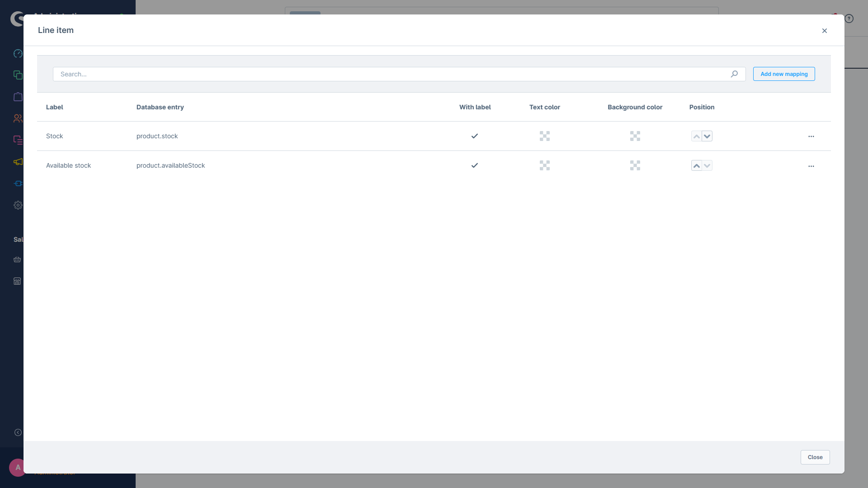Select the Available stock label cell

click(69, 165)
